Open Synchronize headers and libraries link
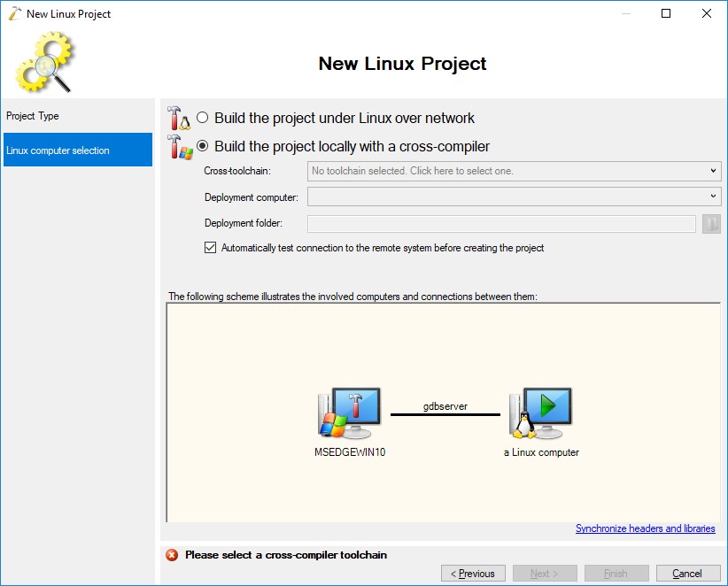 point(645,528)
